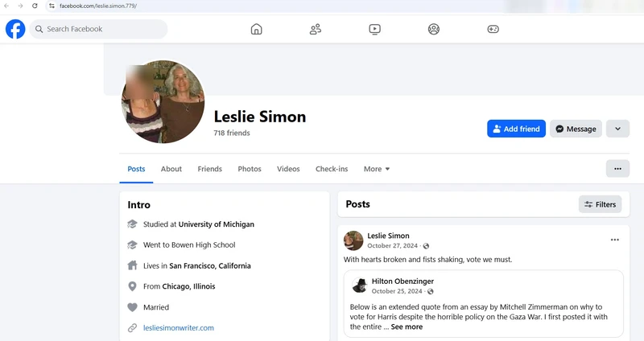Click the Message button
Screen dimensions: 644x341
[576, 129]
